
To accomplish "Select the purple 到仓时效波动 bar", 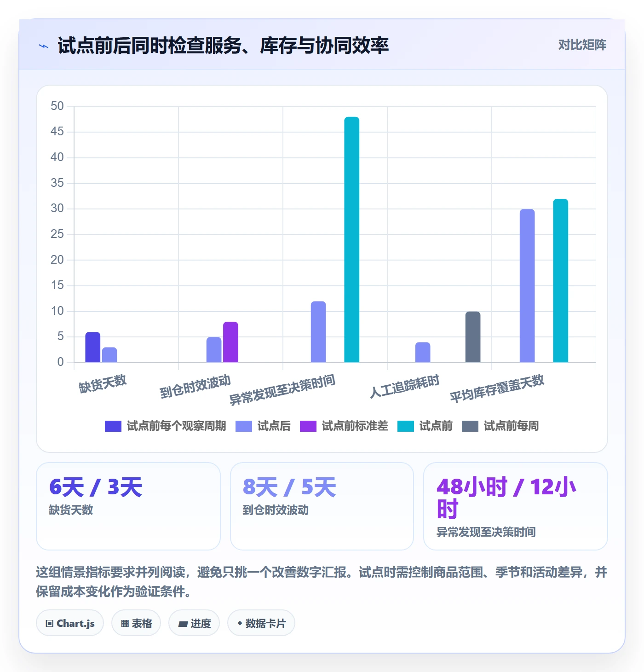I will coord(230,342).
